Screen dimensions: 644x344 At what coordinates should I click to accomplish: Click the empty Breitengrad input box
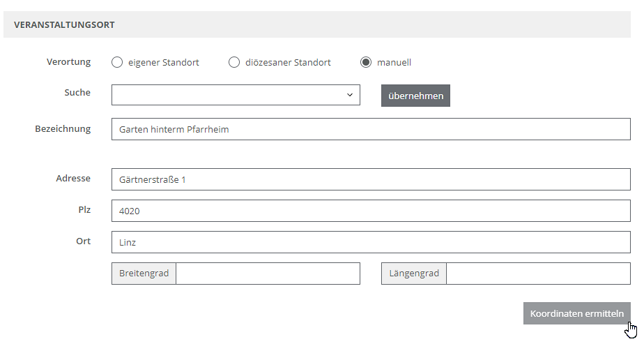click(x=268, y=274)
